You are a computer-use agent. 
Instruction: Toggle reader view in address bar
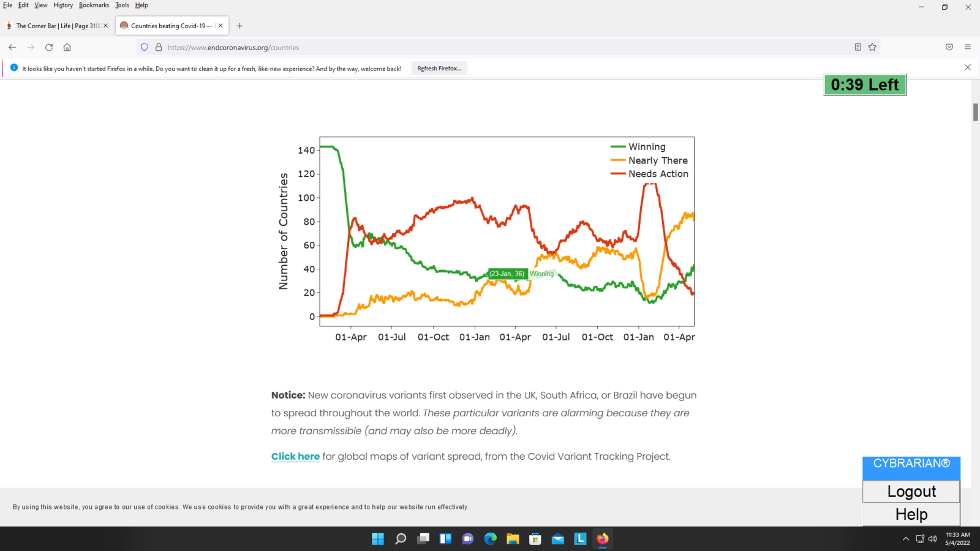pos(858,47)
